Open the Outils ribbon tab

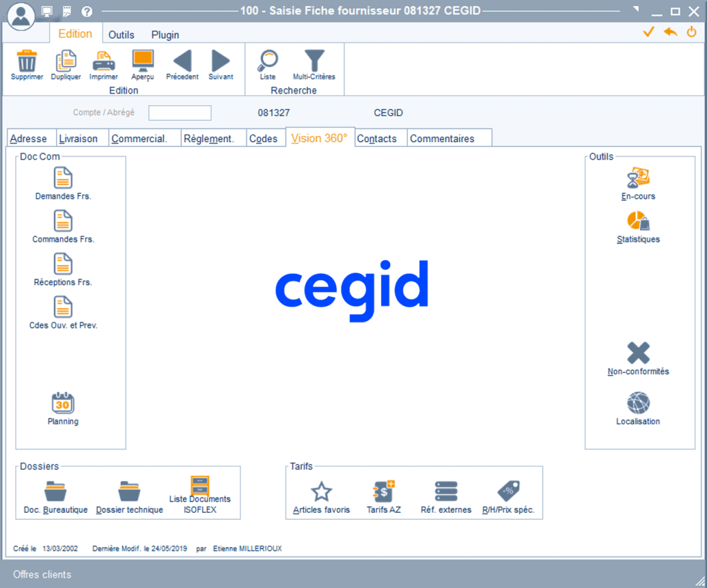tap(122, 35)
